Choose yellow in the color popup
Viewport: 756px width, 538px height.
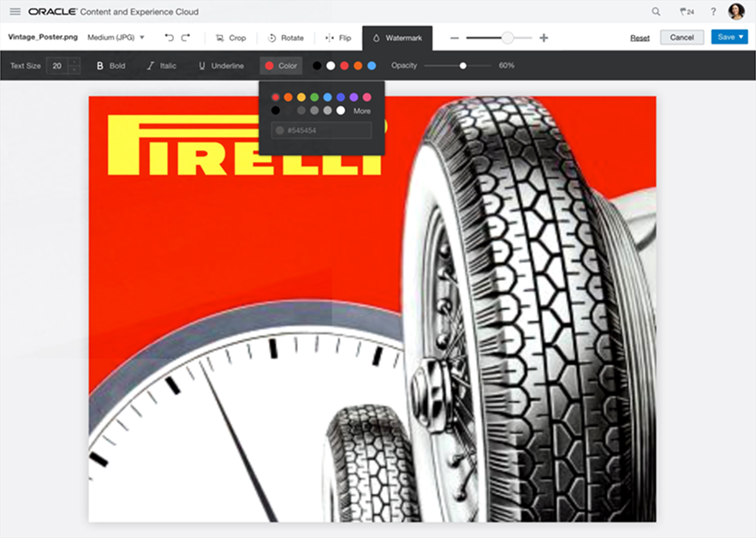tap(301, 97)
